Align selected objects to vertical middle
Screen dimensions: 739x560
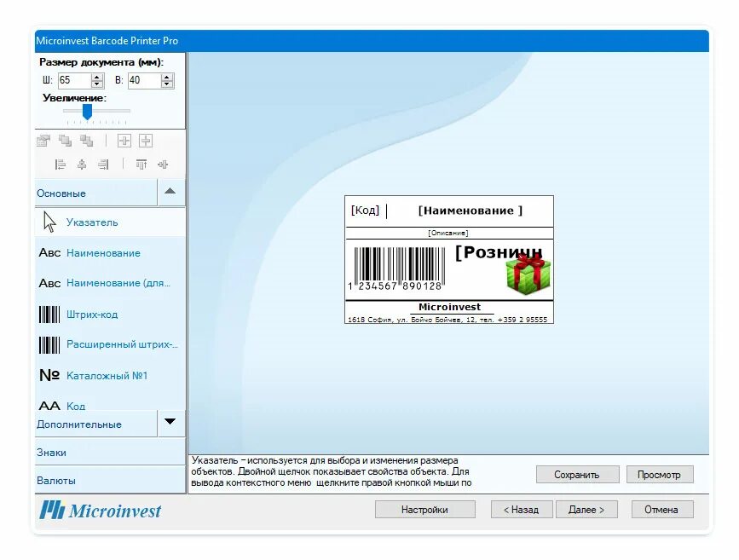click(x=163, y=165)
